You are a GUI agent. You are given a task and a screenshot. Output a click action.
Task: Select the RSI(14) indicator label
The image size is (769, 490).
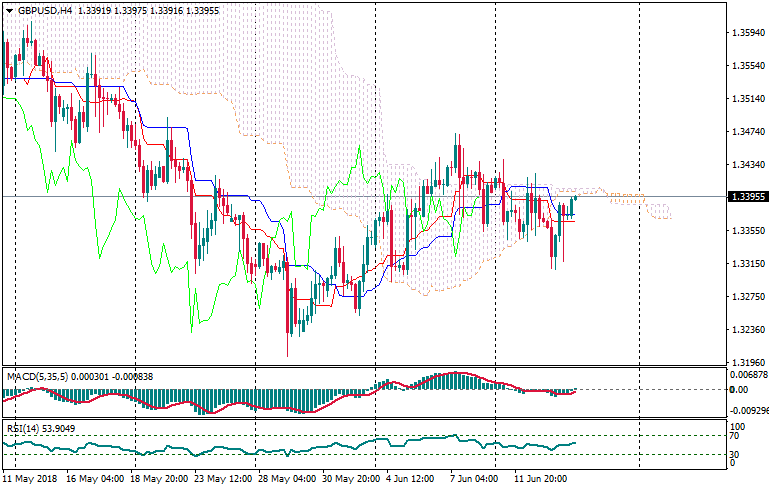pos(24,428)
